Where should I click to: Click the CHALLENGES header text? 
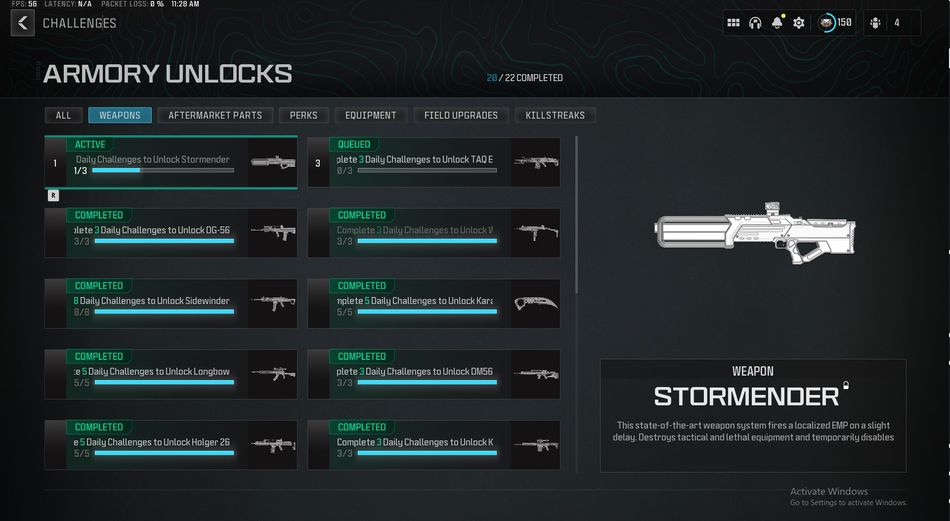click(79, 23)
